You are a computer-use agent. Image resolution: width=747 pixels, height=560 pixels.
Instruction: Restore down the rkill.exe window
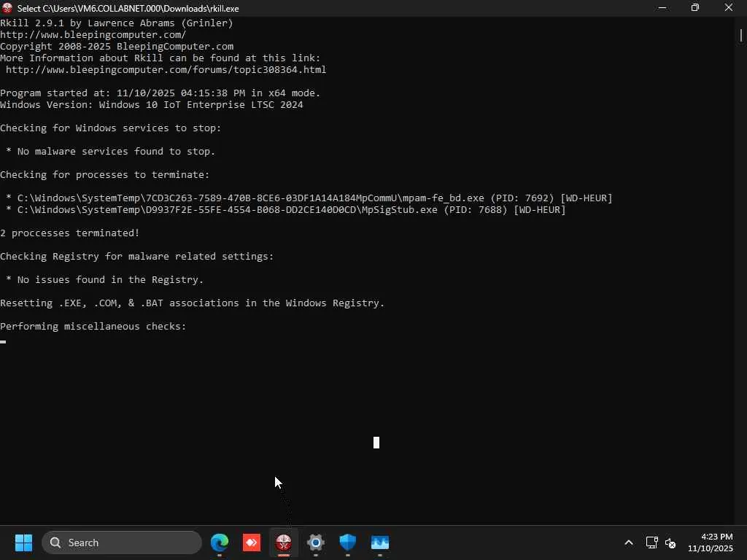tap(695, 8)
